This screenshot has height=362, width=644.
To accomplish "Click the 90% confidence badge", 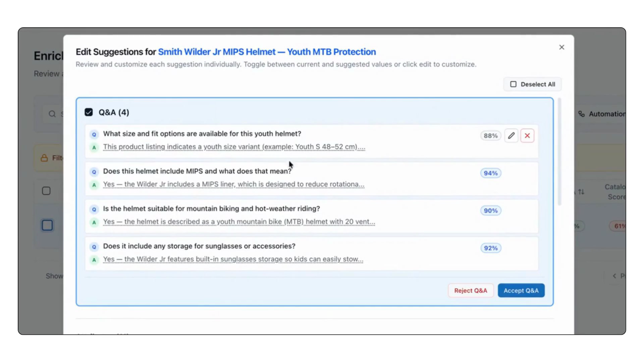I will pos(490,211).
